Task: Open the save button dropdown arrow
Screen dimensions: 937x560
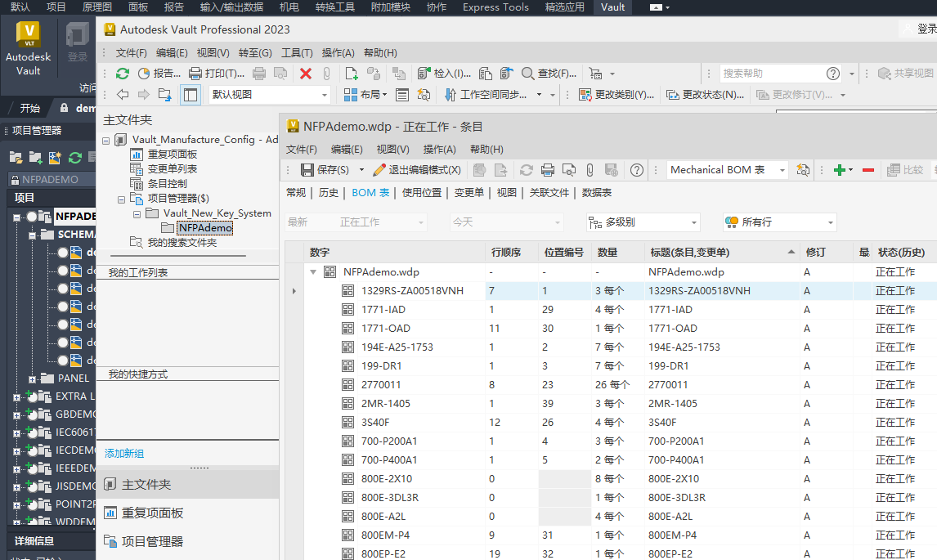Action: [x=361, y=170]
